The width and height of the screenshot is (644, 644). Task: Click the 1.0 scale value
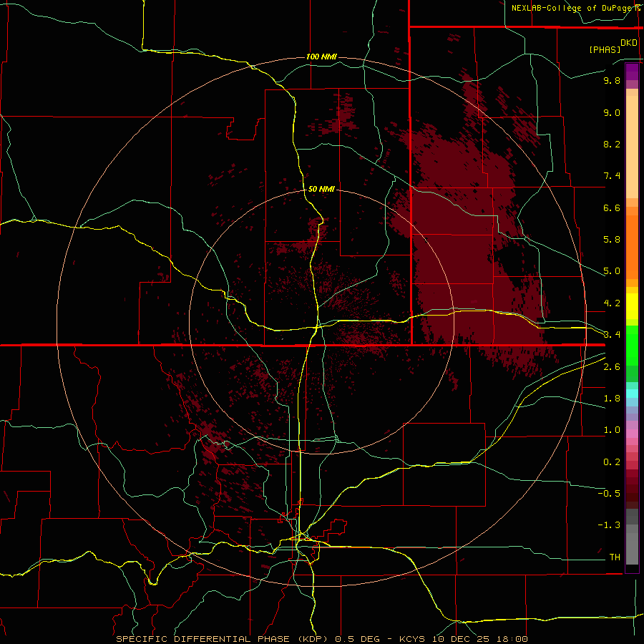612,430
